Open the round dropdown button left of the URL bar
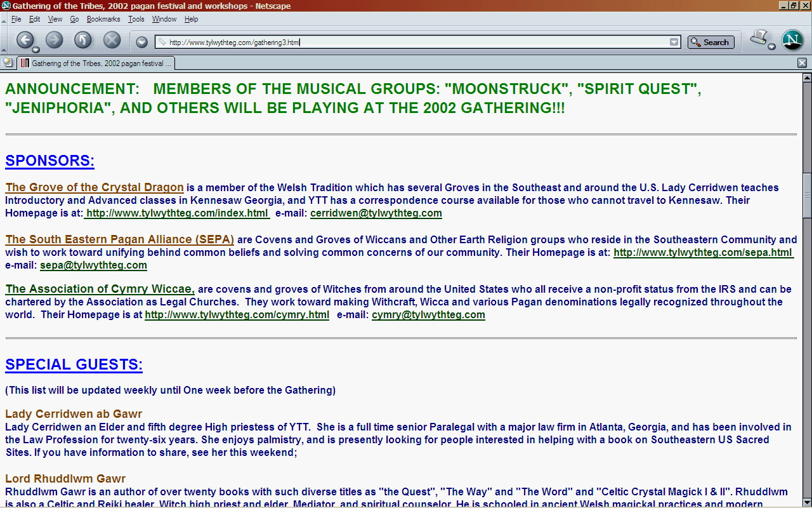812x508 pixels. [142, 42]
